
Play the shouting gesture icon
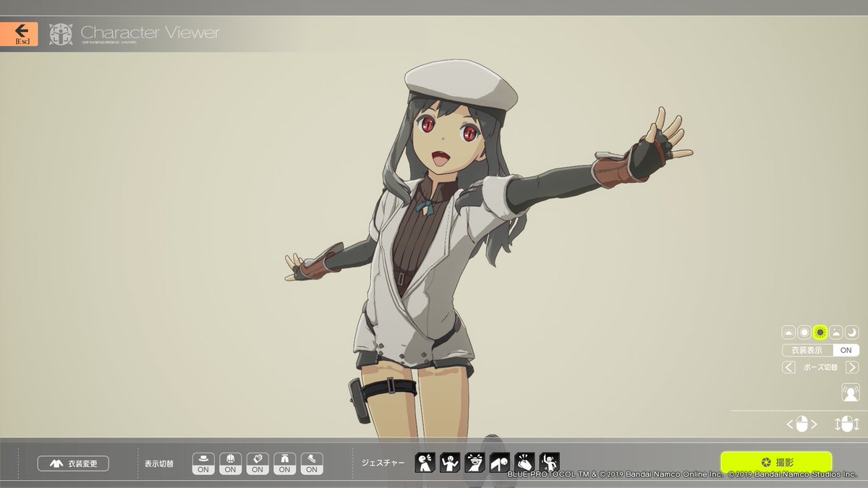425,463
